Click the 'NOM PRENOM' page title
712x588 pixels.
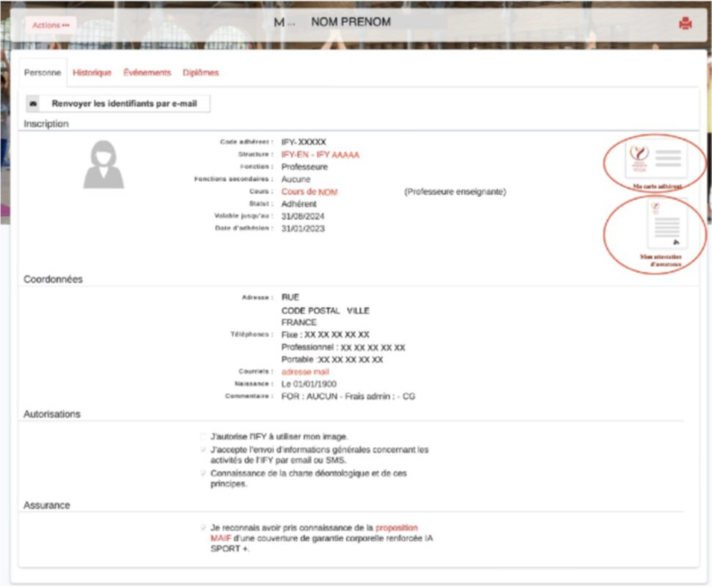click(x=351, y=22)
